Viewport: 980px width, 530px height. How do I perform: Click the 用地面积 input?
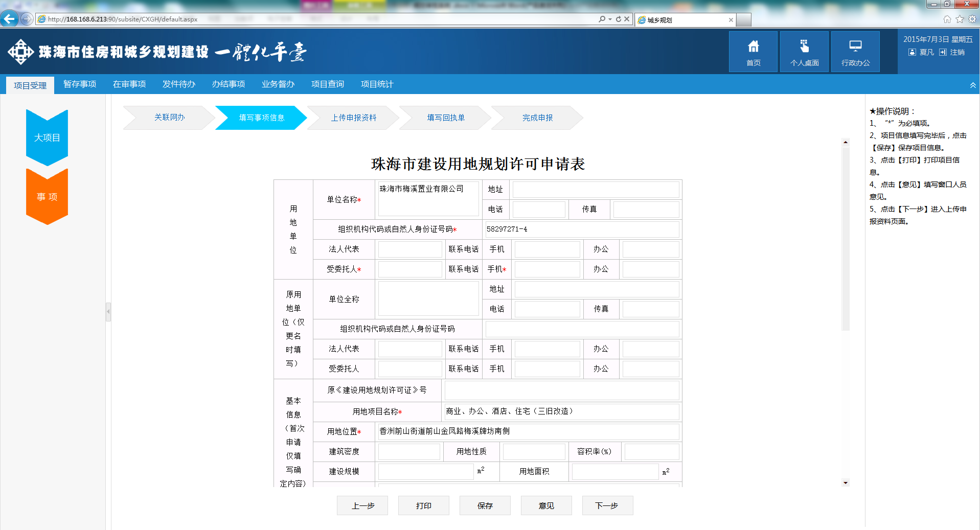tap(616, 471)
